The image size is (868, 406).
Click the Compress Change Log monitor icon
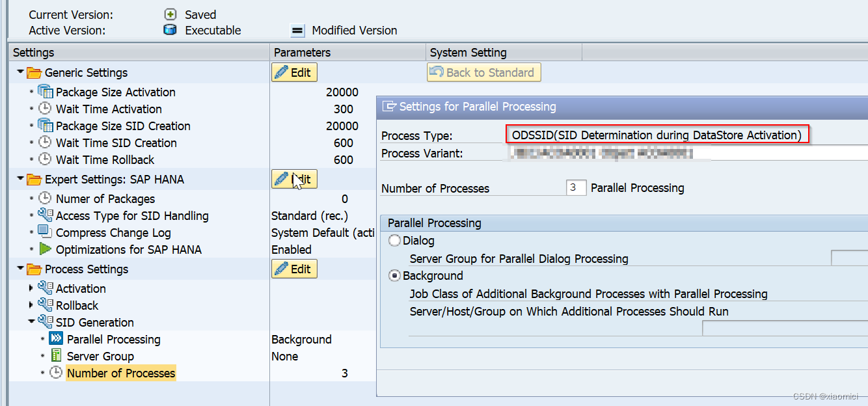(45, 233)
